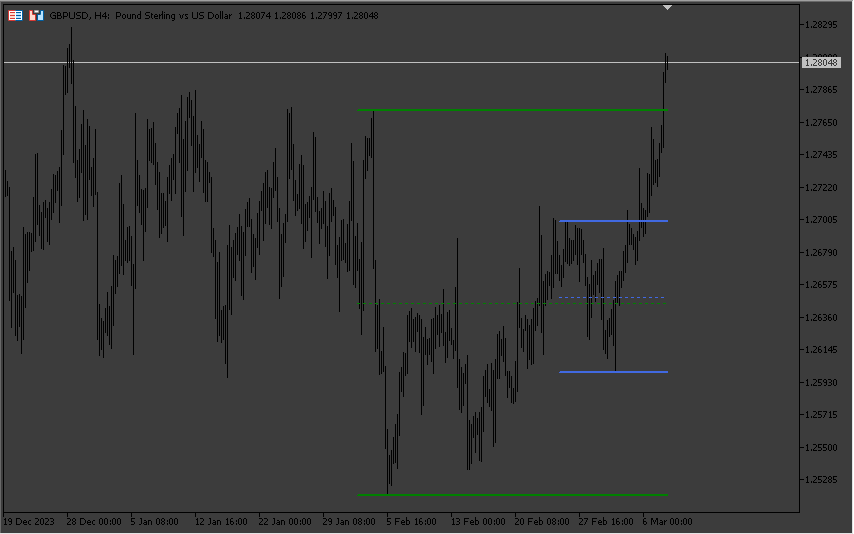854x534 pixels.
Task: Click the 13 Feb 00:00 time label
Action: [x=478, y=522]
